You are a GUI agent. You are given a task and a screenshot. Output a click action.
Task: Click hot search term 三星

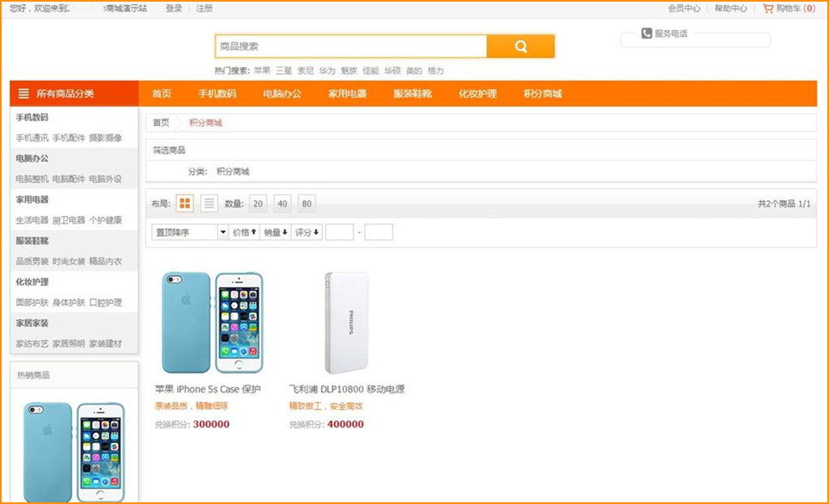click(284, 71)
